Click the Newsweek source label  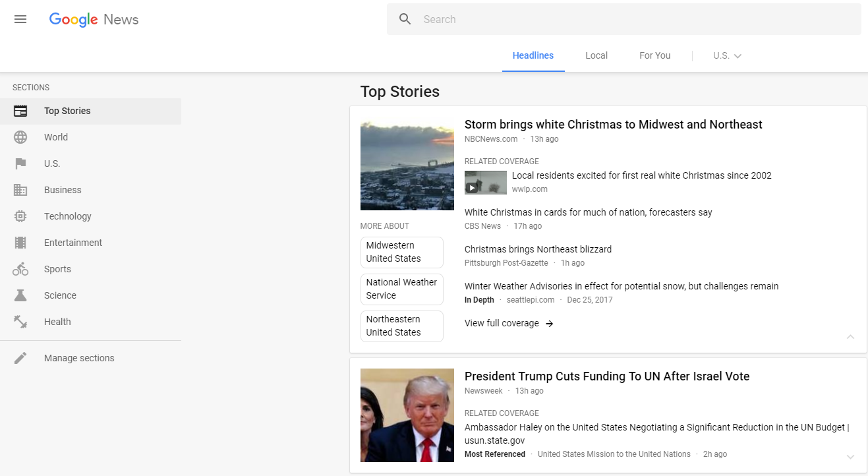click(x=484, y=391)
